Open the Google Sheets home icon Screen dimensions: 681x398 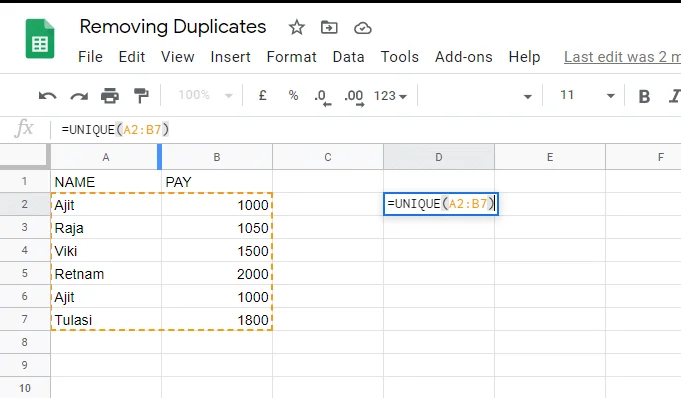point(40,39)
